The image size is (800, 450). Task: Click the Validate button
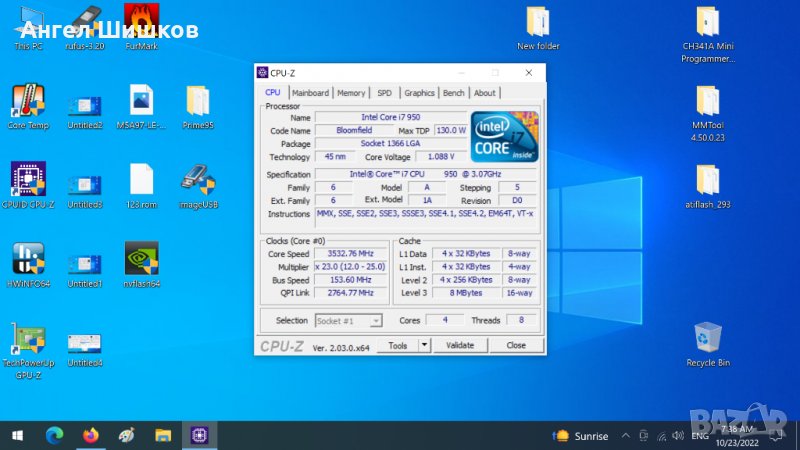459,345
